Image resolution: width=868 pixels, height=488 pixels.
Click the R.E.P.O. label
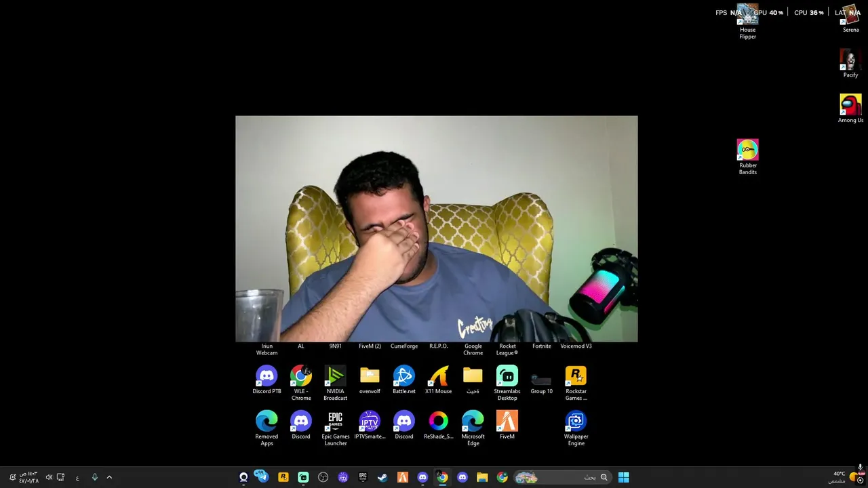[x=438, y=346]
